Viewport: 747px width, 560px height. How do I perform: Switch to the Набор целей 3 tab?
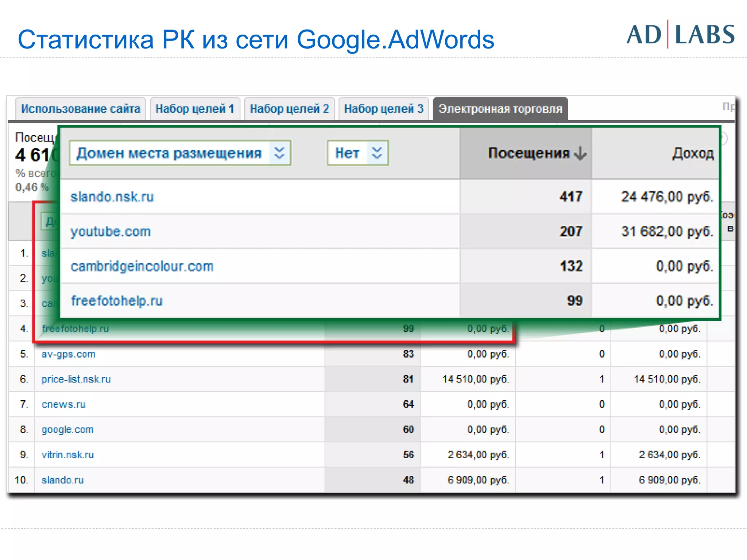tap(384, 109)
